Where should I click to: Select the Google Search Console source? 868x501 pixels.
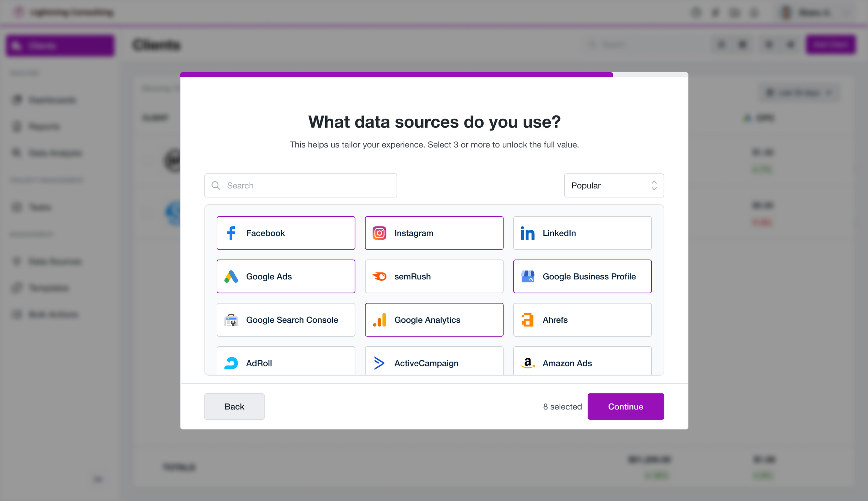point(286,320)
